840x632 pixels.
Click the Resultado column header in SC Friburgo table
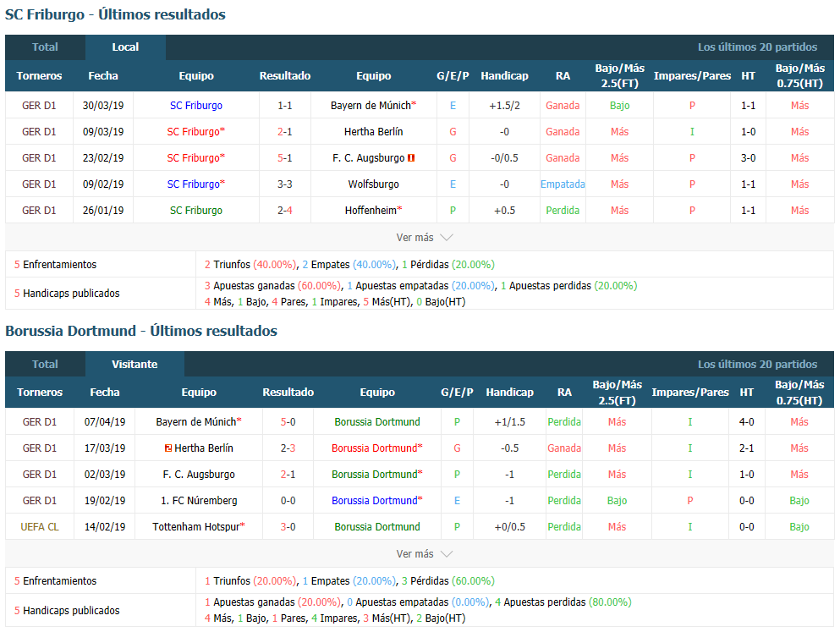[285, 76]
